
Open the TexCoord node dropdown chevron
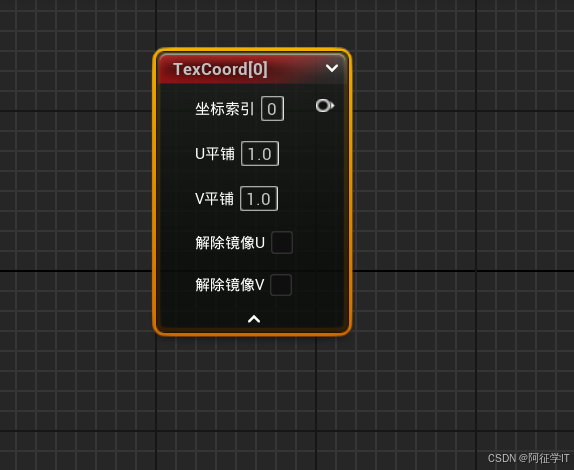[332, 68]
